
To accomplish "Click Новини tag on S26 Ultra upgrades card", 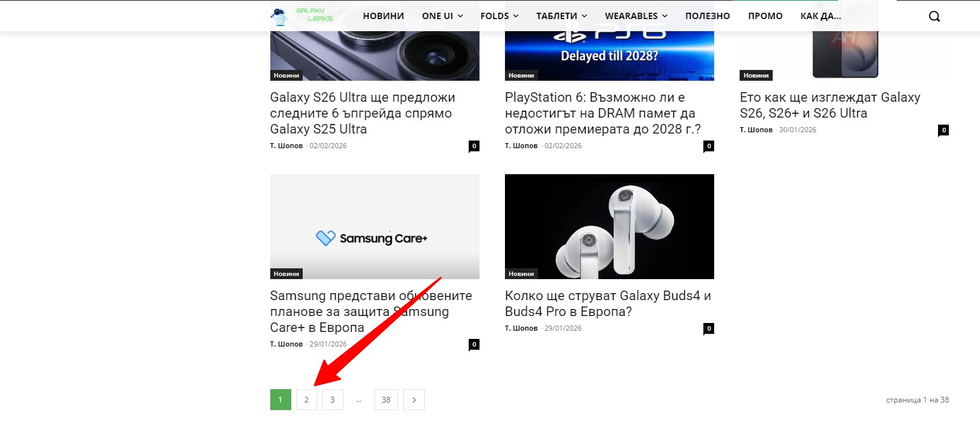I will [286, 76].
